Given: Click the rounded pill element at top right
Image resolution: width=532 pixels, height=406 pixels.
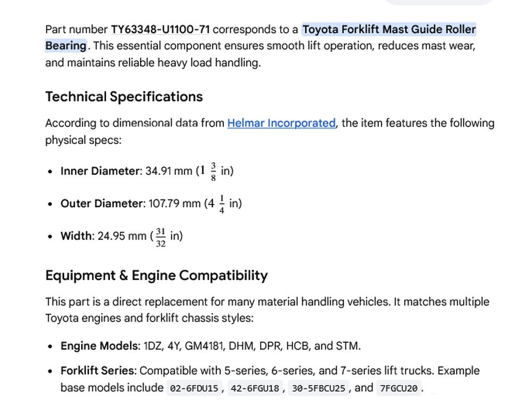Looking at the screenshot, I should point(439,2).
